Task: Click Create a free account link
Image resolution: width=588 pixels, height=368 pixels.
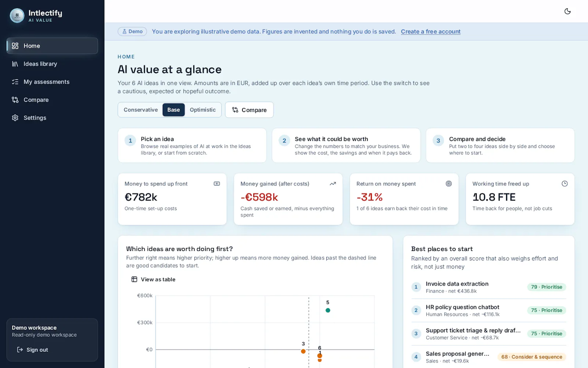Action: point(431,32)
